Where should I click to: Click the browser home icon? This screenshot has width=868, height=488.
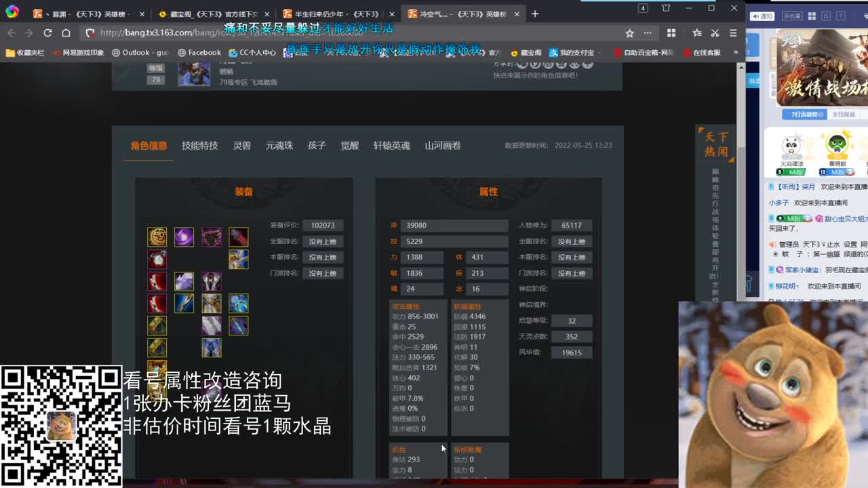point(66,33)
